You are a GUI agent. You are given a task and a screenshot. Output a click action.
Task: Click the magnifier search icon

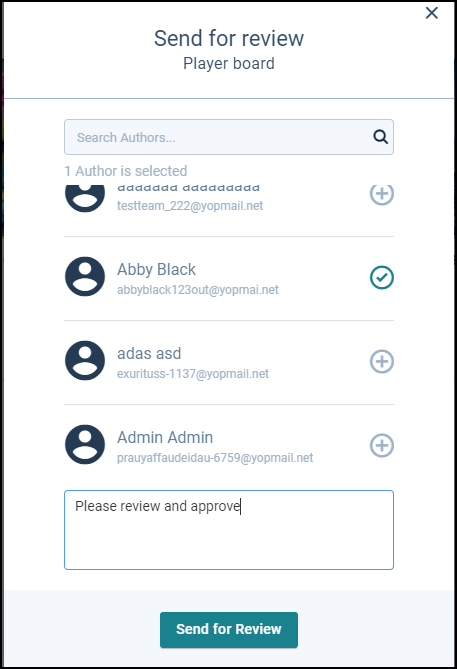[380, 137]
